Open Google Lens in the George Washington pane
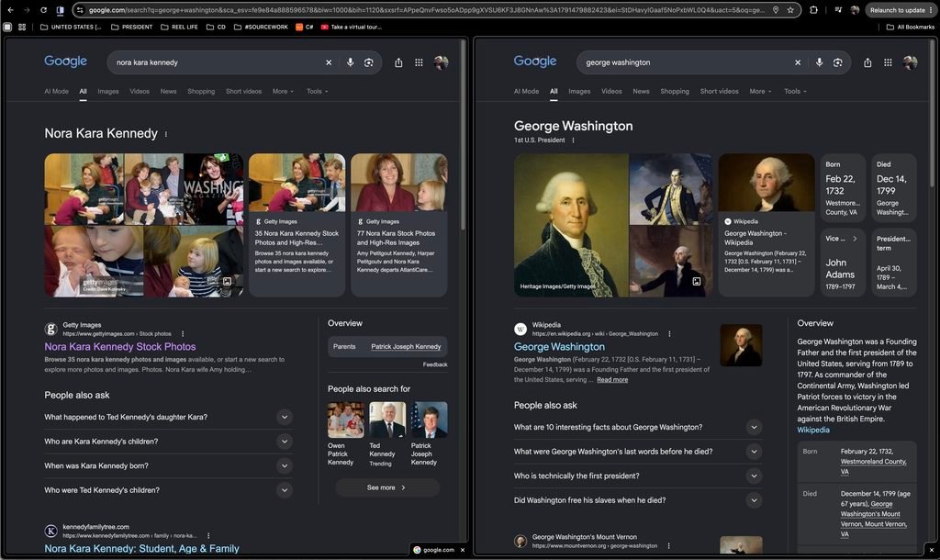This screenshot has height=560, width=940. pyautogui.click(x=837, y=62)
